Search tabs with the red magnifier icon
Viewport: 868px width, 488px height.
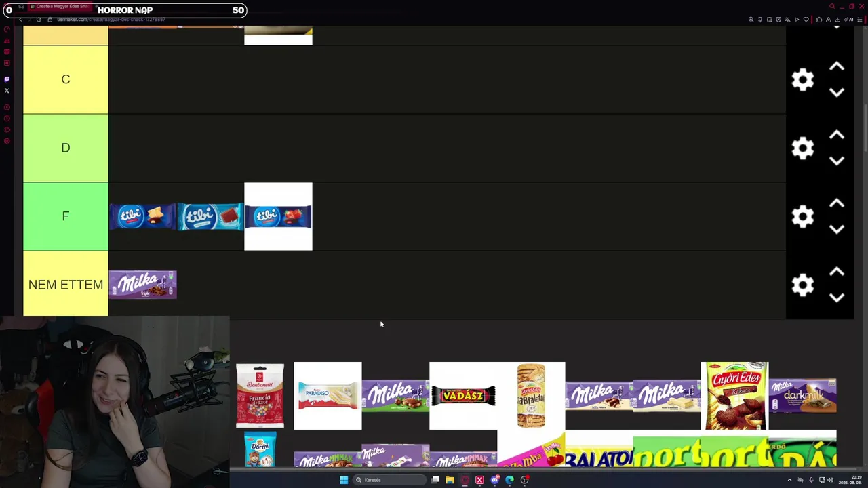(832, 6)
